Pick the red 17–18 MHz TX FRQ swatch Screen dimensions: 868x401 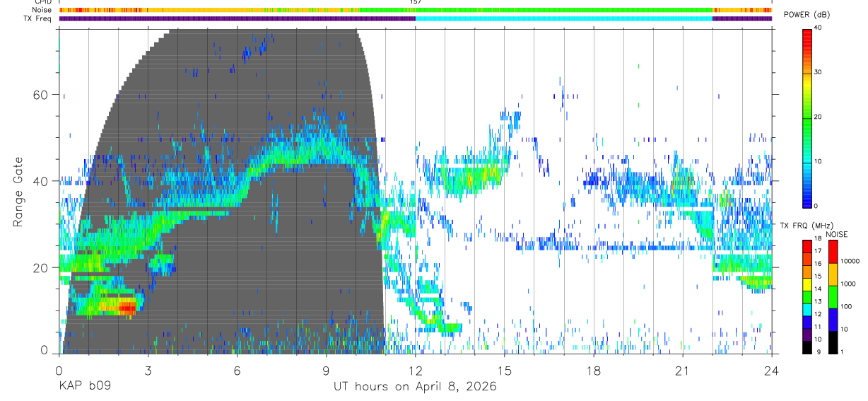(x=807, y=245)
